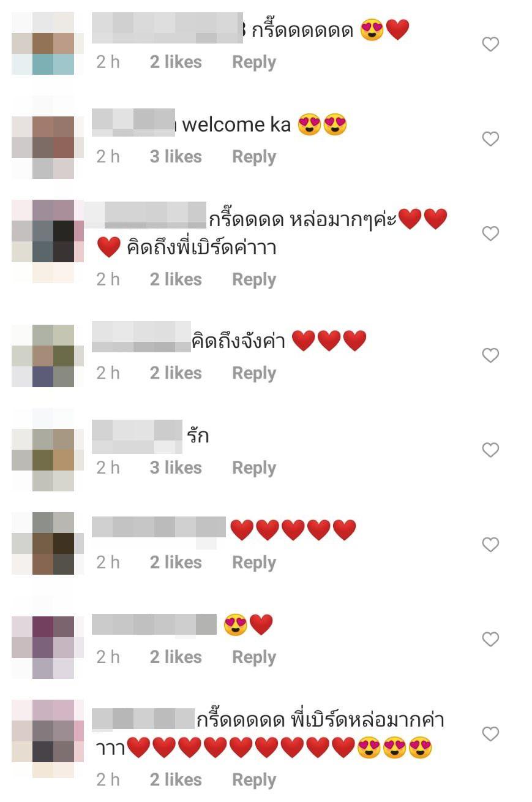Reply to the 'รัก' comment

254,468
